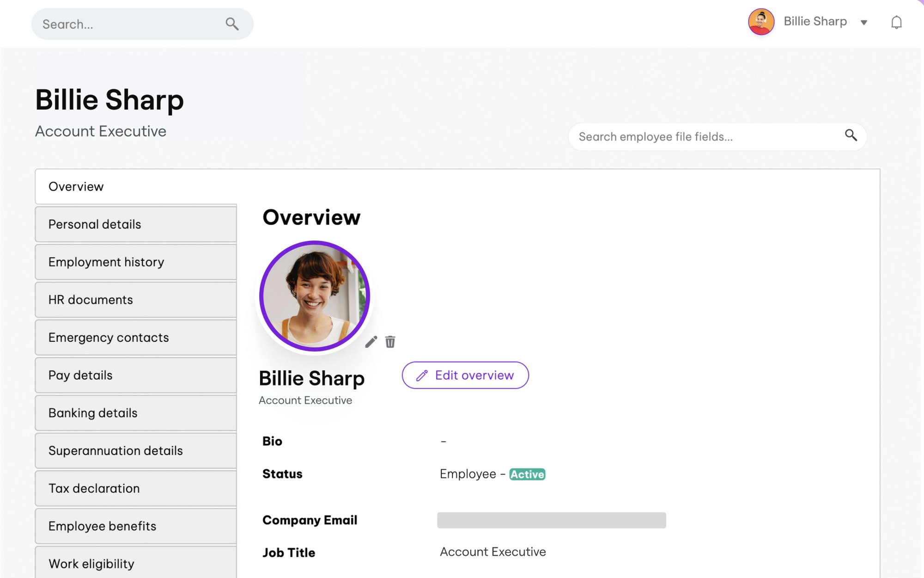The image size is (924, 578).
Task: Expand the Billie Sharp user menu arrow
Action: [x=864, y=22]
